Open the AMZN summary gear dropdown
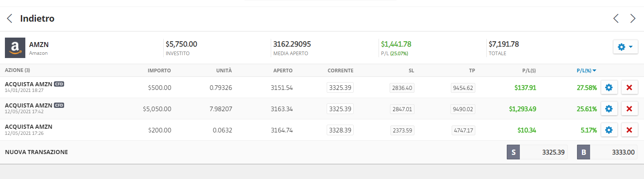 pos(625,47)
